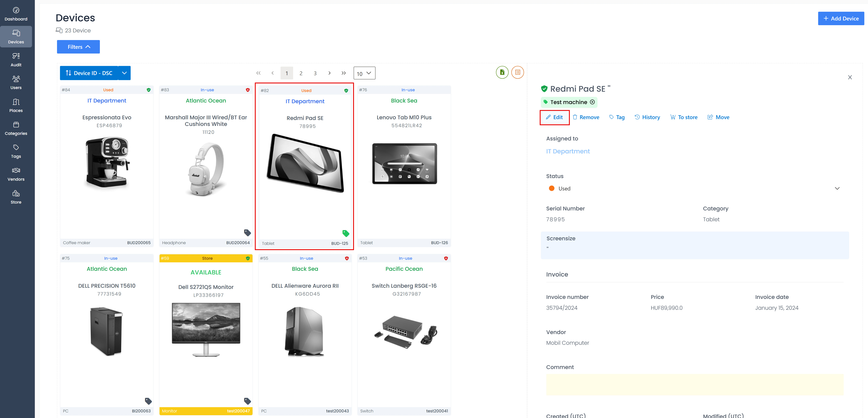The image size is (868, 418).
Task: Close the Redmi Pad SE detail panel
Action: coord(850,77)
